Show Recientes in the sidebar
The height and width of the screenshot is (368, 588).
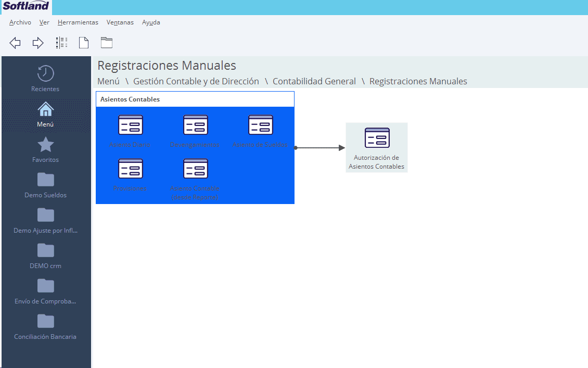coord(46,79)
